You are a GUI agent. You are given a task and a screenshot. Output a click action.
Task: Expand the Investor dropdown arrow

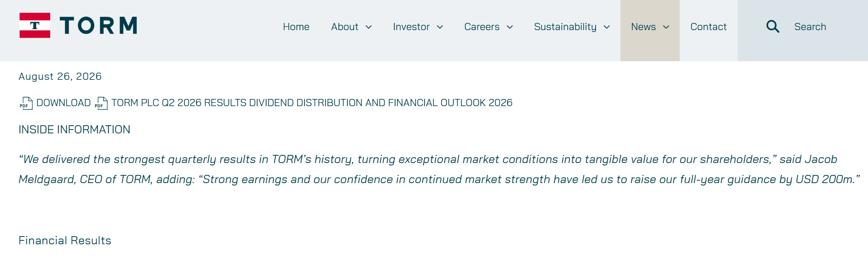click(x=440, y=27)
